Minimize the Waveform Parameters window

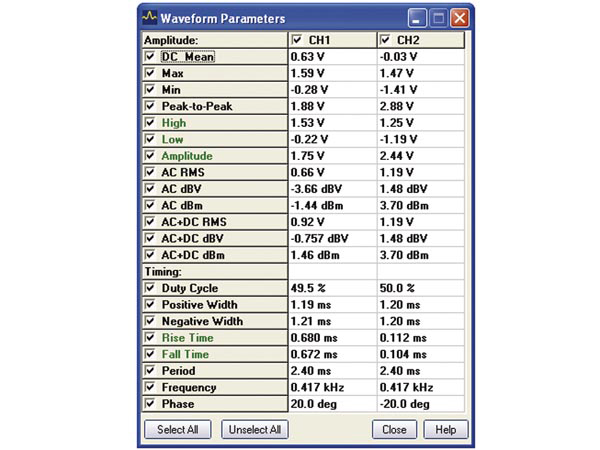[417, 19]
